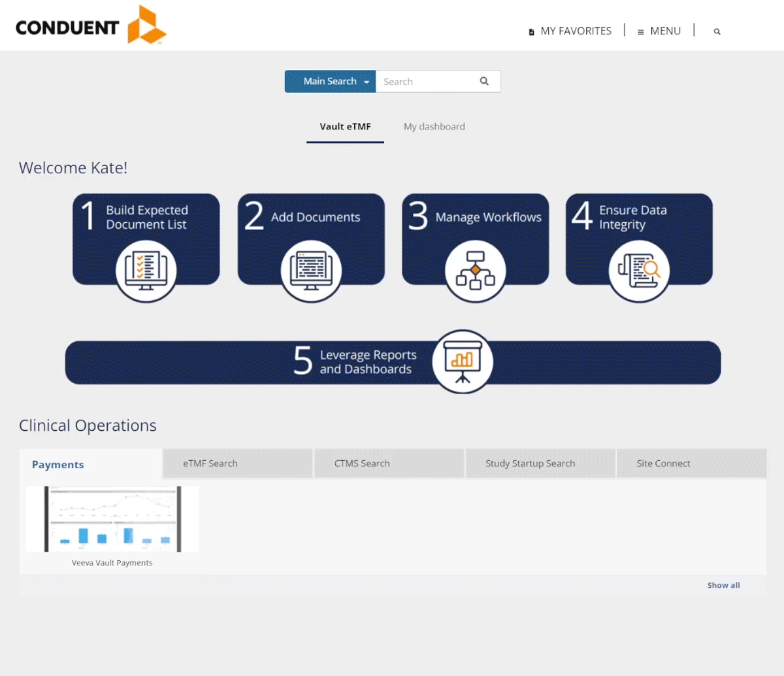
Task: Expand the Main Search dropdown
Action: [330, 81]
